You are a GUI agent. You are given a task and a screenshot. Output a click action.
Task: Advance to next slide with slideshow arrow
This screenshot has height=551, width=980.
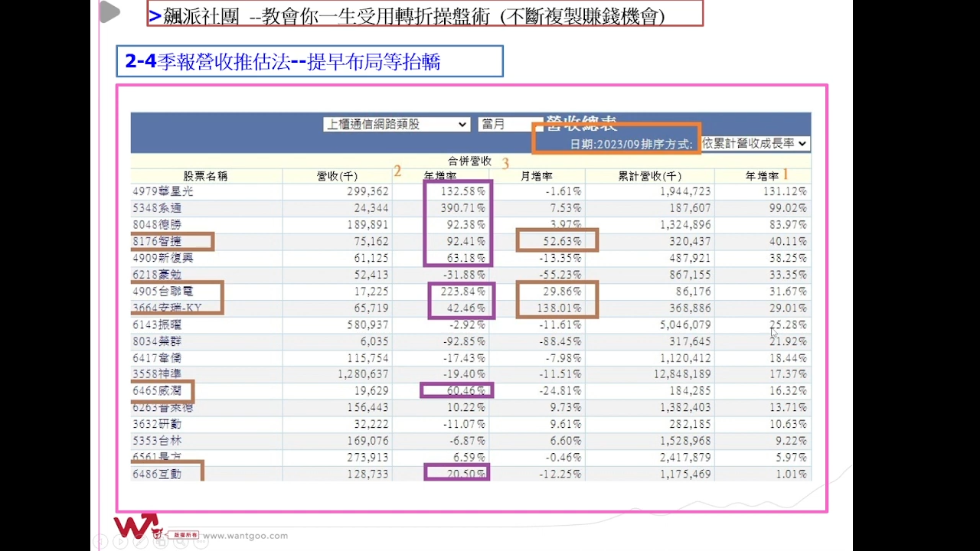pos(119,542)
